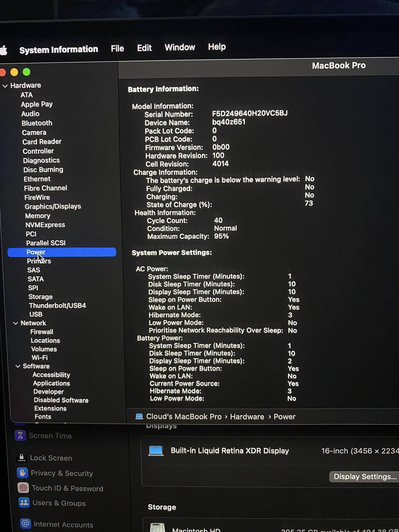The image size is (399, 532).
Task: Select Accessibility under Software
Action: 51,375
